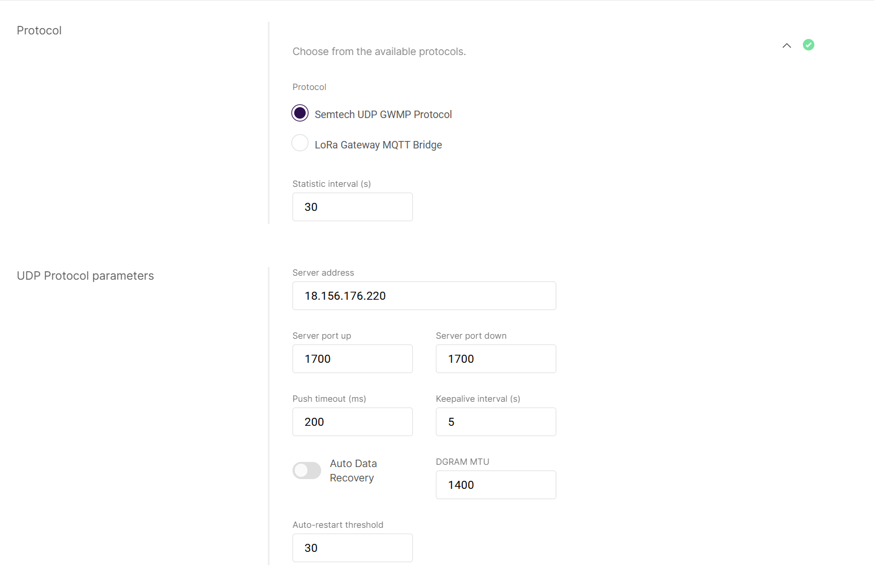Click the small 'Protocol' label above the radio buttons
The width and height of the screenshot is (874, 588).
coord(309,87)
